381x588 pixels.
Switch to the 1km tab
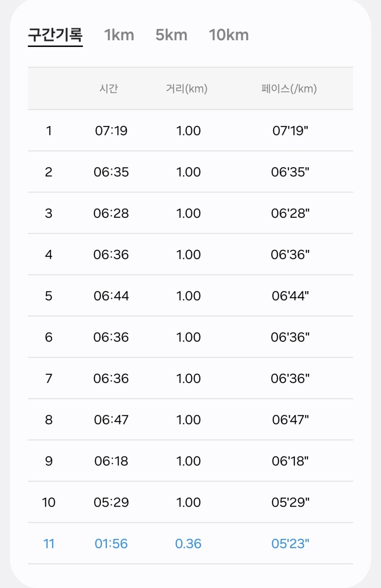pos(119,35)
